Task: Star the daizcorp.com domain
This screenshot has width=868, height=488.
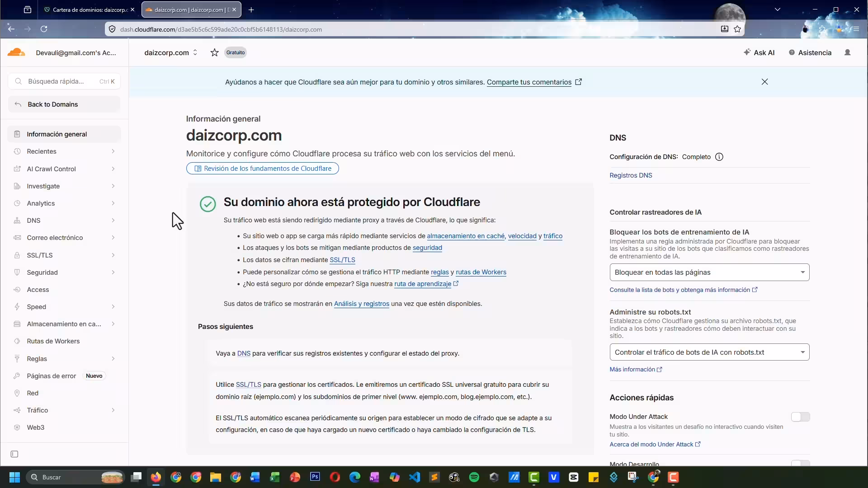Action: point(215,52)
